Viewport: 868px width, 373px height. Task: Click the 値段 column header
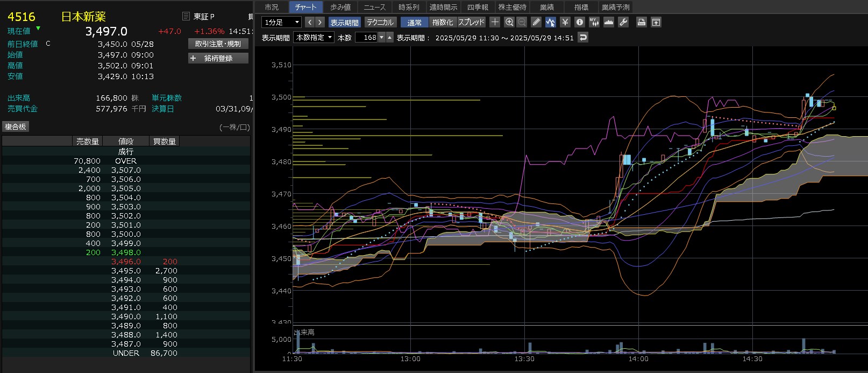point(126,141)
